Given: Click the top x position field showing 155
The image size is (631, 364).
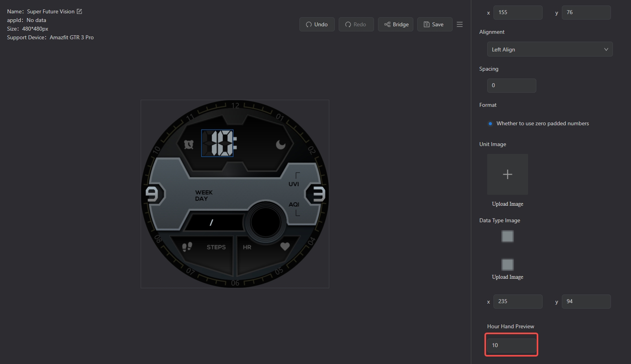Looking at the screenshot, I should click(517, 13).
